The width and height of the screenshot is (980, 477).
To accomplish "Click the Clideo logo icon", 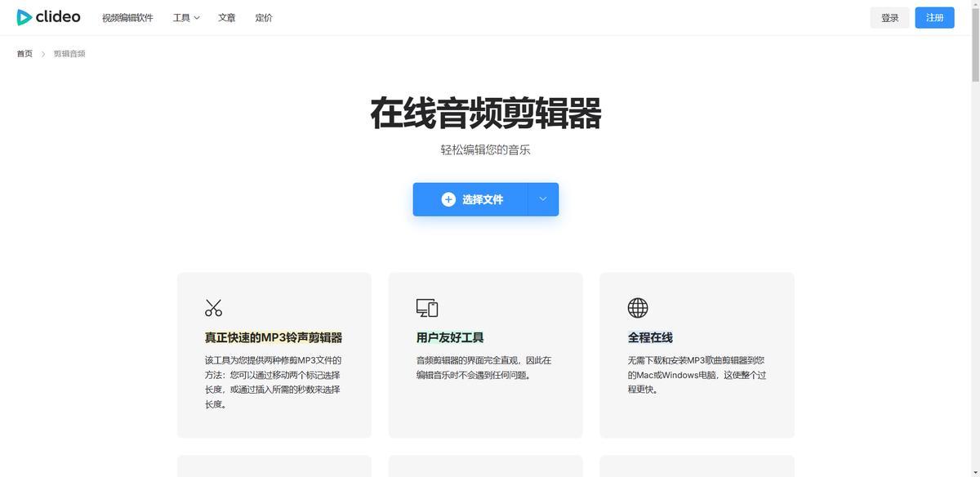I will coord(24,17).
